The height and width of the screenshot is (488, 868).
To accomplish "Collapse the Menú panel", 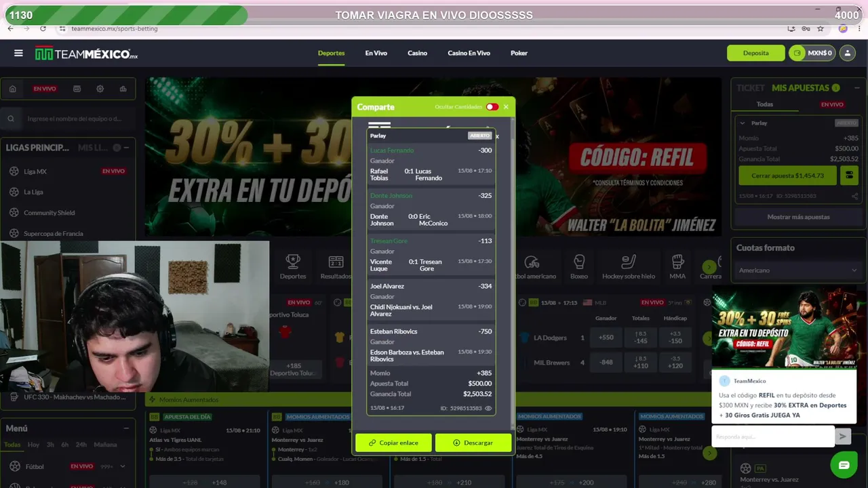I will 126,428.
